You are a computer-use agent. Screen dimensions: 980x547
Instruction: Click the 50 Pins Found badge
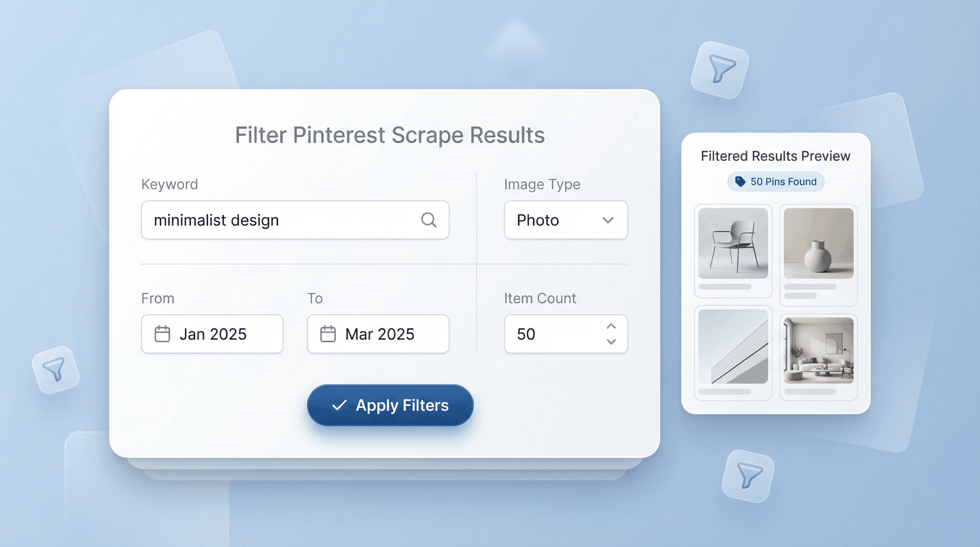point(776,182)
